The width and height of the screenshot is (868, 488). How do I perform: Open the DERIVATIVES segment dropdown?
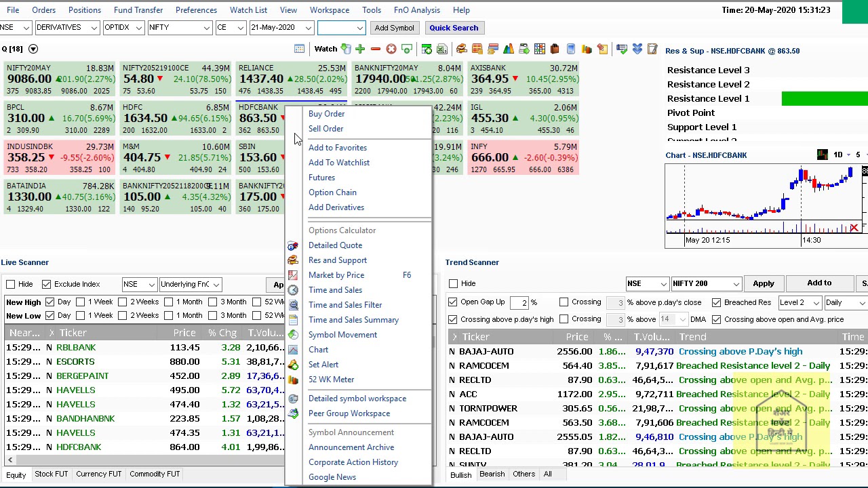pyautogui.click(x=66, y=28)
